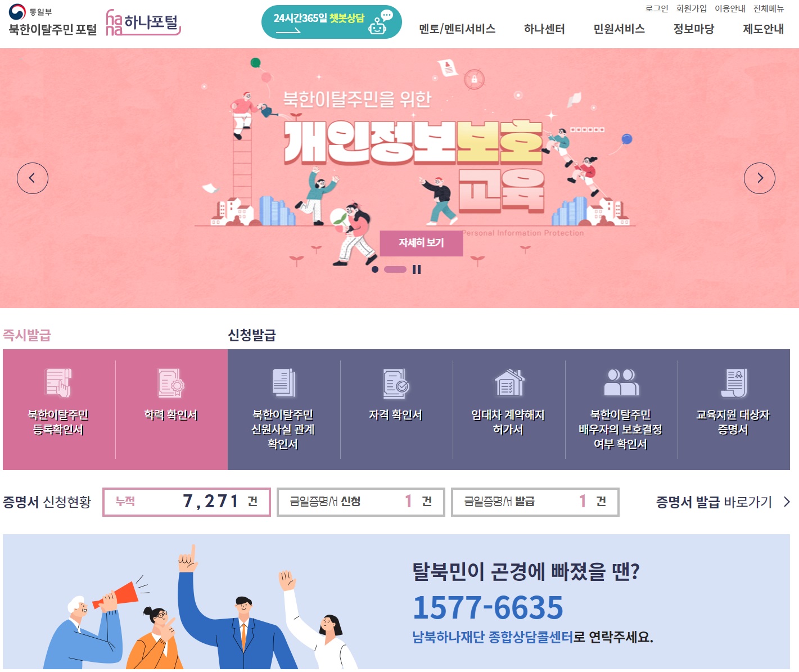Click the 북한이탈주민 등록확인서 document icon
The image size is (799, 672).
58,383
